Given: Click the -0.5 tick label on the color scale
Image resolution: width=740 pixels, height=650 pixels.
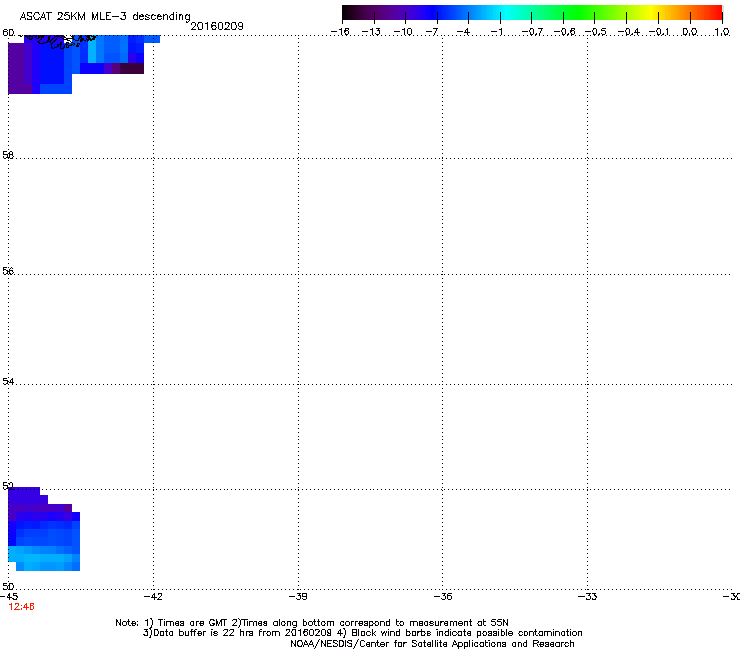Looking at the screenshot, I should tap(595, 32).
